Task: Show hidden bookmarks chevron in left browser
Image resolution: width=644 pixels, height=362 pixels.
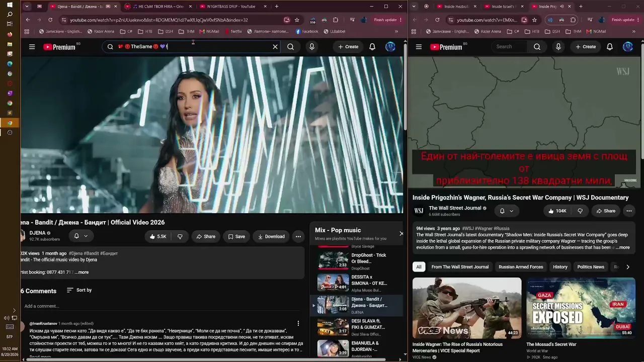Action: click(x=396, y=31)
